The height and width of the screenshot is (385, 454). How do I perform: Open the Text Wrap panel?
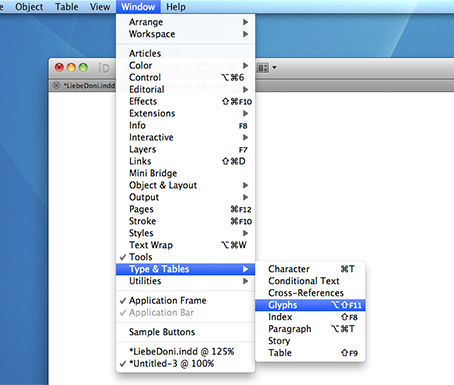pyautogui.click(x=185, y=245)
